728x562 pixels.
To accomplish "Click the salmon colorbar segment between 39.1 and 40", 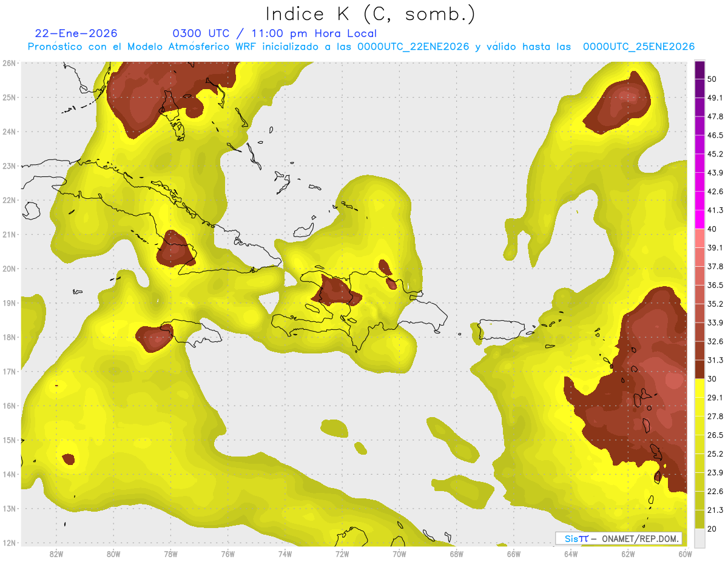I will click(699, 238).
